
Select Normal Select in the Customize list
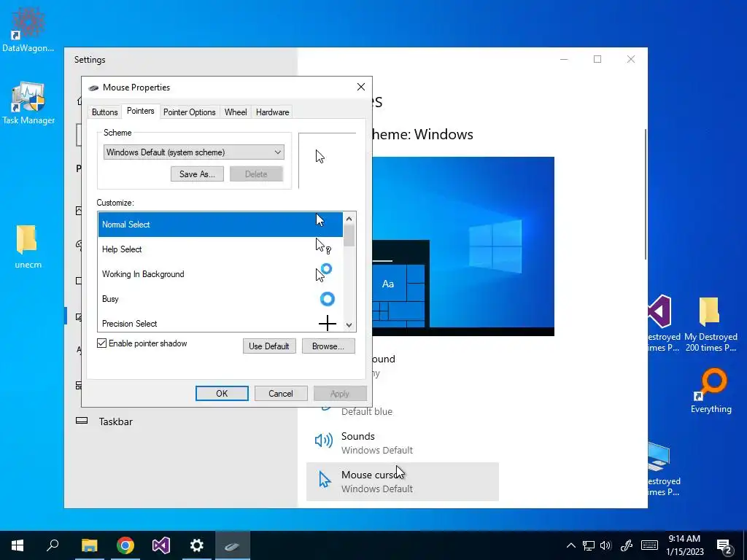pyautogui.click(x=220, y=225)
